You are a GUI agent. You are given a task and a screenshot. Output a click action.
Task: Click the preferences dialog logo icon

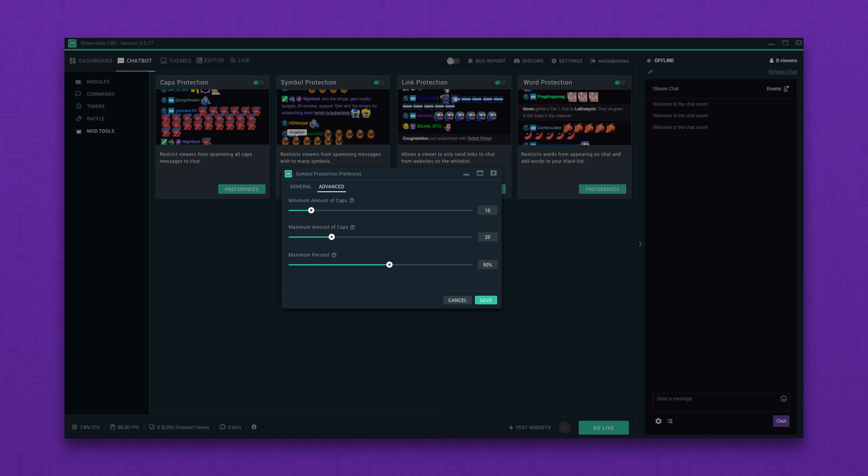[288, 174]
